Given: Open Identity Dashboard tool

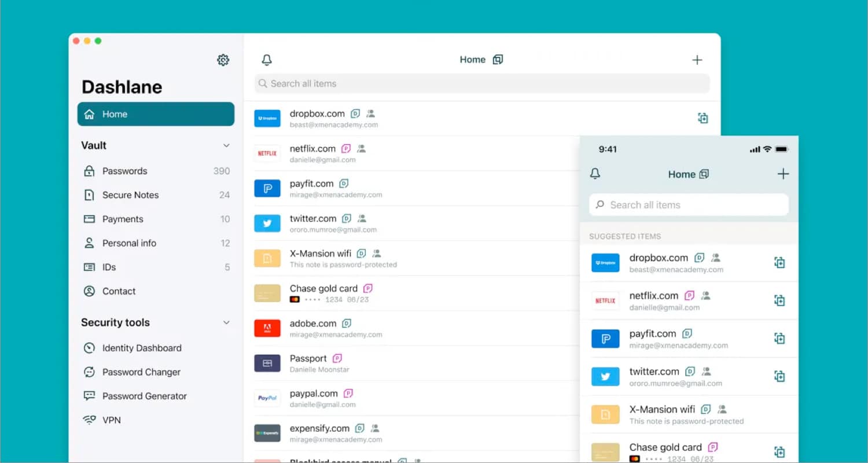Looking at the screenshot, I should [x=156, y=348].
